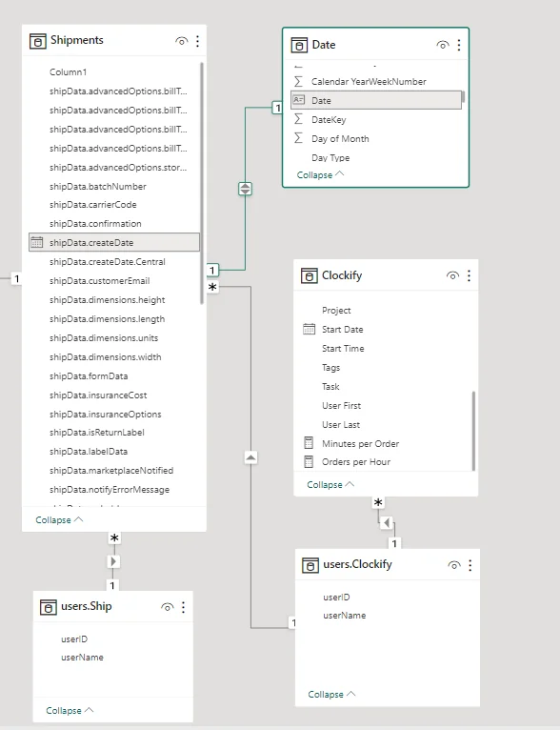The width and height of the screenshot is (560, 730).
Task: Select shipData.insuranceOptions field
Action: click(x=106, y=415)
